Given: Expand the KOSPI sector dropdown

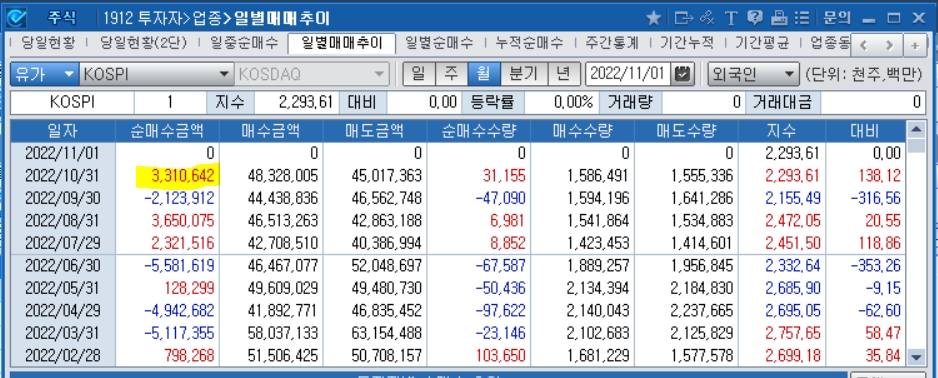Looking at the screenshot, I should (156, 74).
